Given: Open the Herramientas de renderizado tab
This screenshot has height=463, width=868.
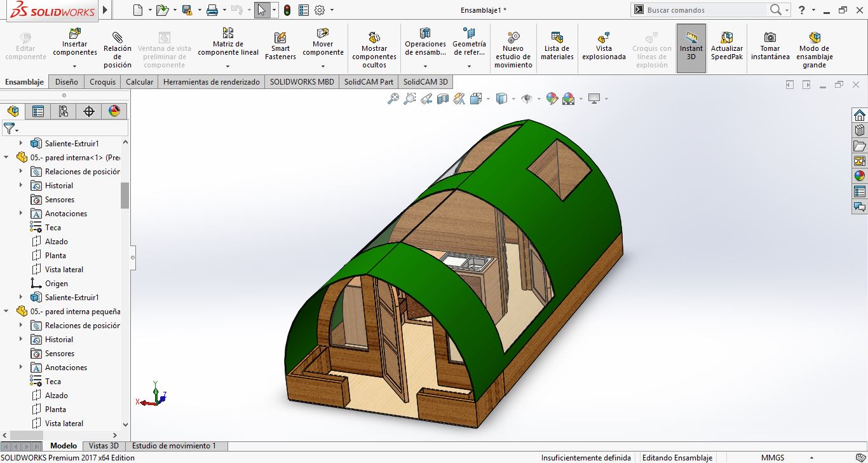Looking at the screenshot, I should coord(212,81).
